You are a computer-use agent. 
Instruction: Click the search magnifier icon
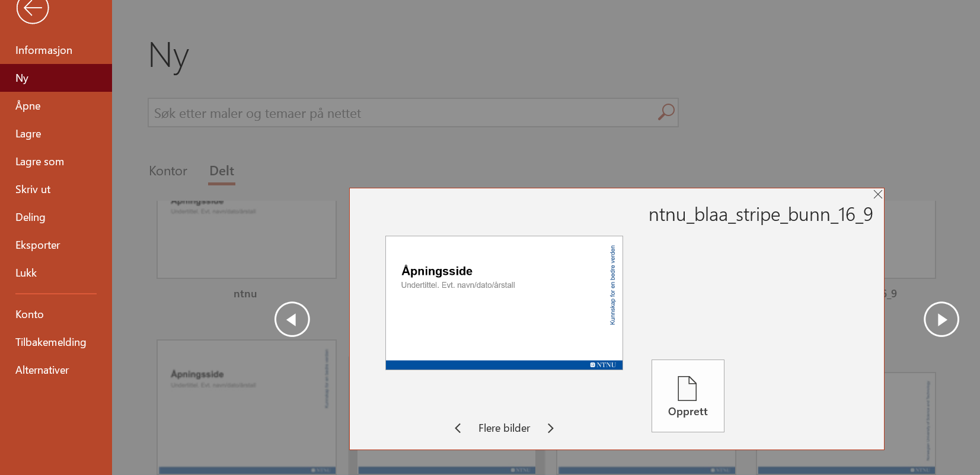(x=666, y=112)
